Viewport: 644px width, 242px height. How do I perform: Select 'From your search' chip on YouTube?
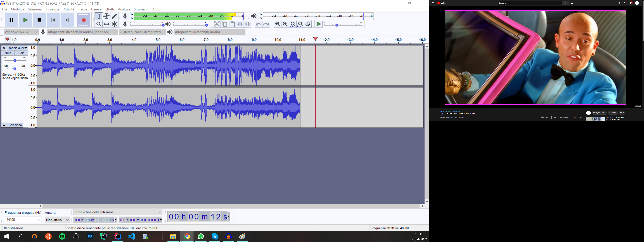click(599, 113)
